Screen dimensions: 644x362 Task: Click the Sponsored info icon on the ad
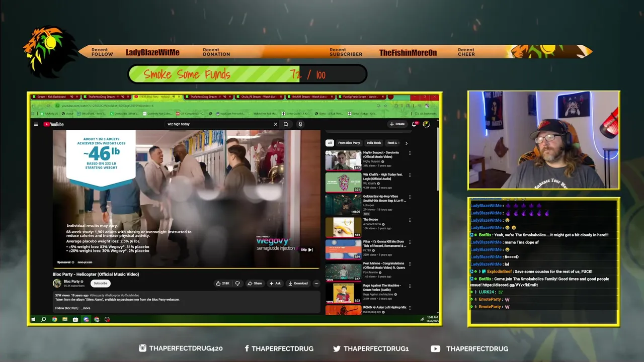coord(72,262)
